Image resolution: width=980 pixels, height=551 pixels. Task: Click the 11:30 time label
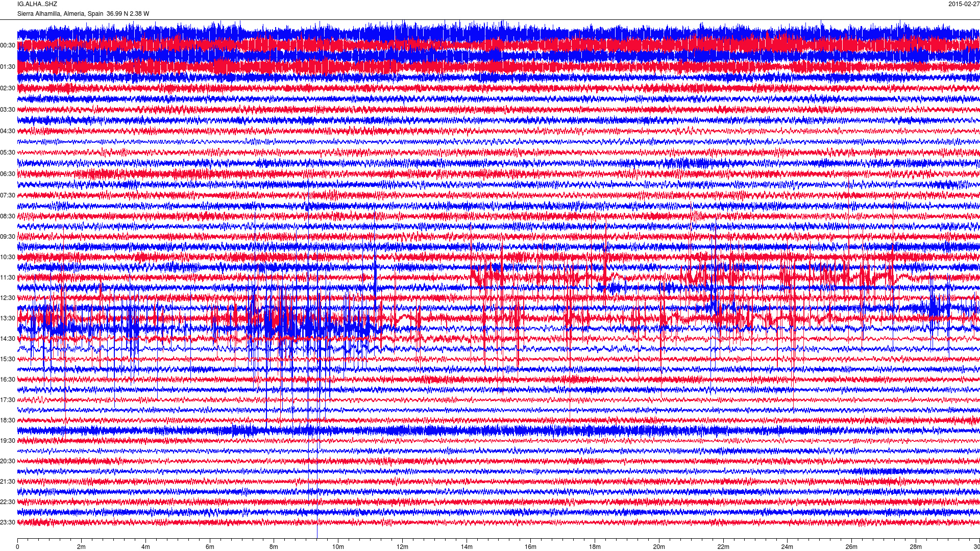8,278
